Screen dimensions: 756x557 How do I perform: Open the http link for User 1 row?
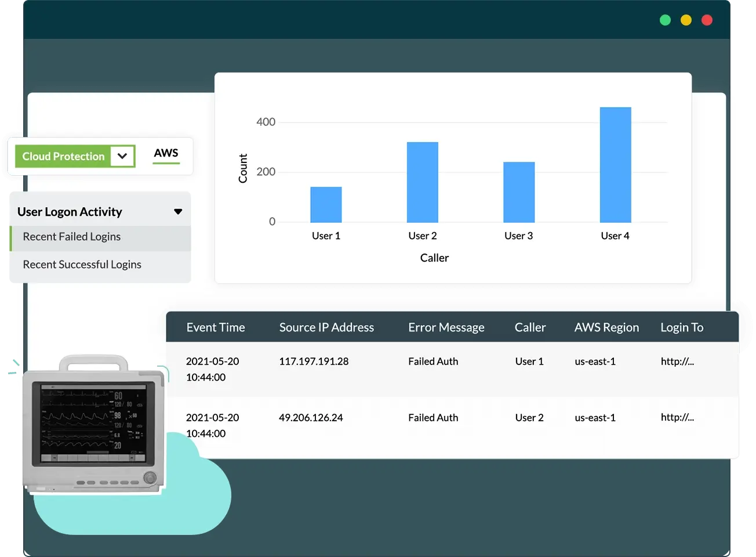pyautogui.click(x=677, y=361)
